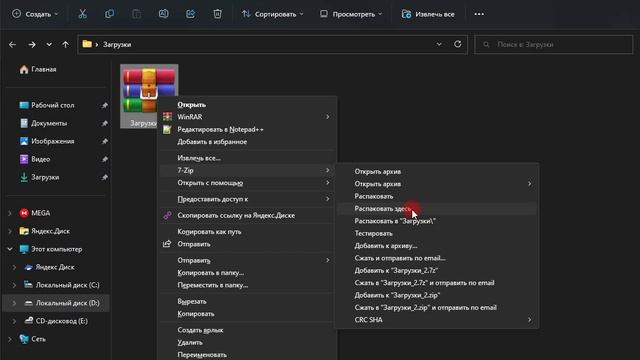Click the folder icon in address bar

click(87, 44)
